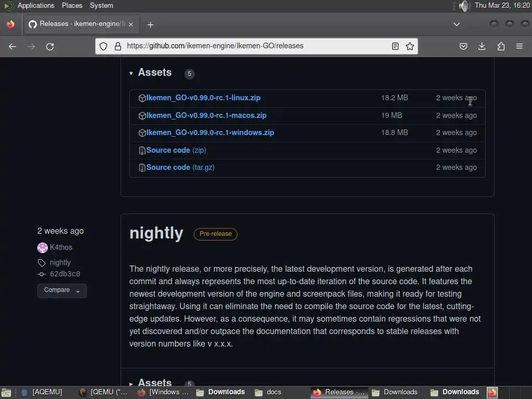This screenshot has width=532, height=399.
Task: Open the Firefox hamburger menu
Action: click(520, 46)
